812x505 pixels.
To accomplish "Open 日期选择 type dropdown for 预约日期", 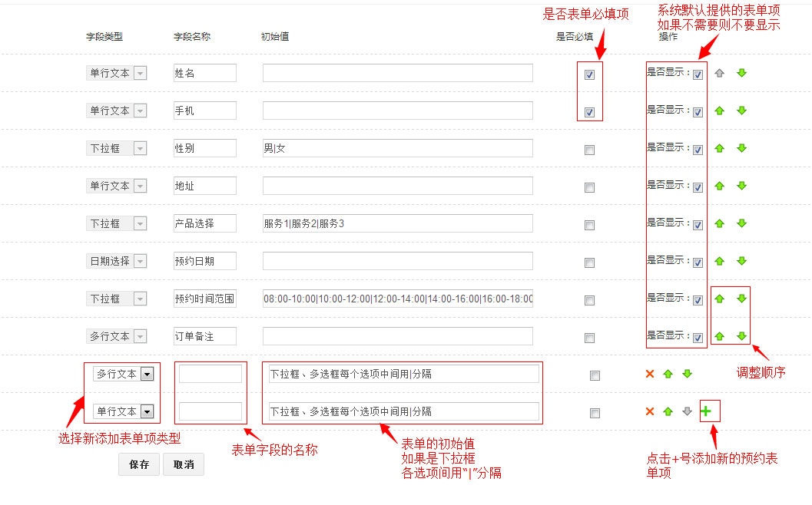I will (x=117, y=261).
